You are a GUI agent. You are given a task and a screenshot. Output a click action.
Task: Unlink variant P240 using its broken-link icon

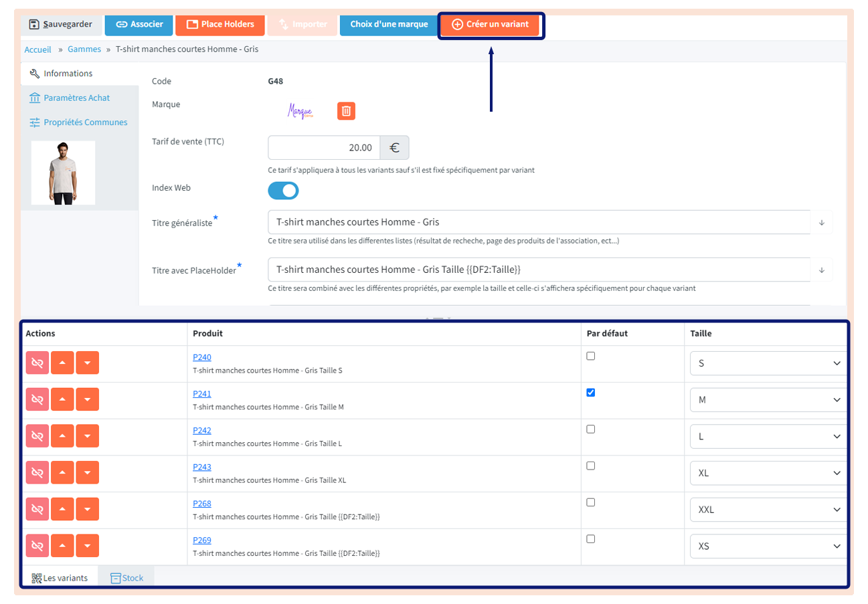(37, 363)
